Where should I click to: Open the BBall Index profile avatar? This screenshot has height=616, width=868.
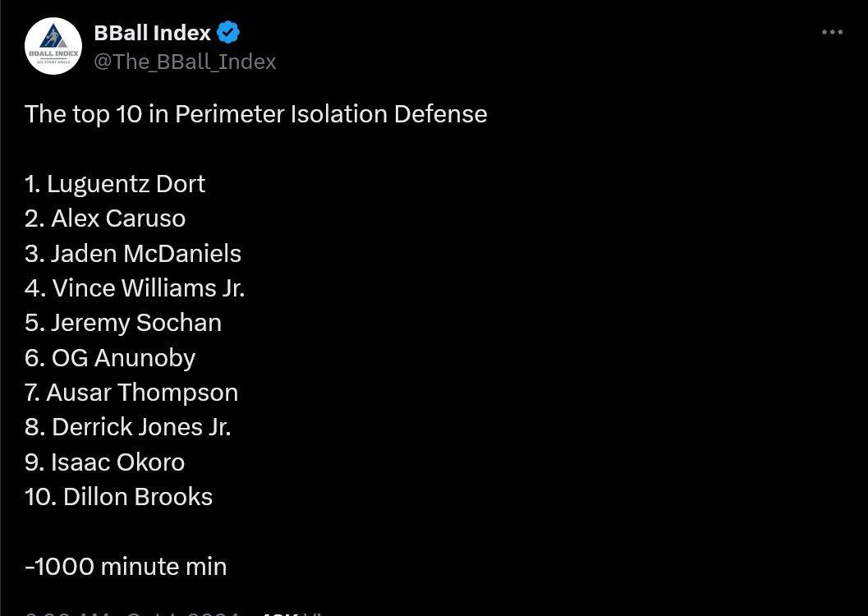[x=53, y=46]
